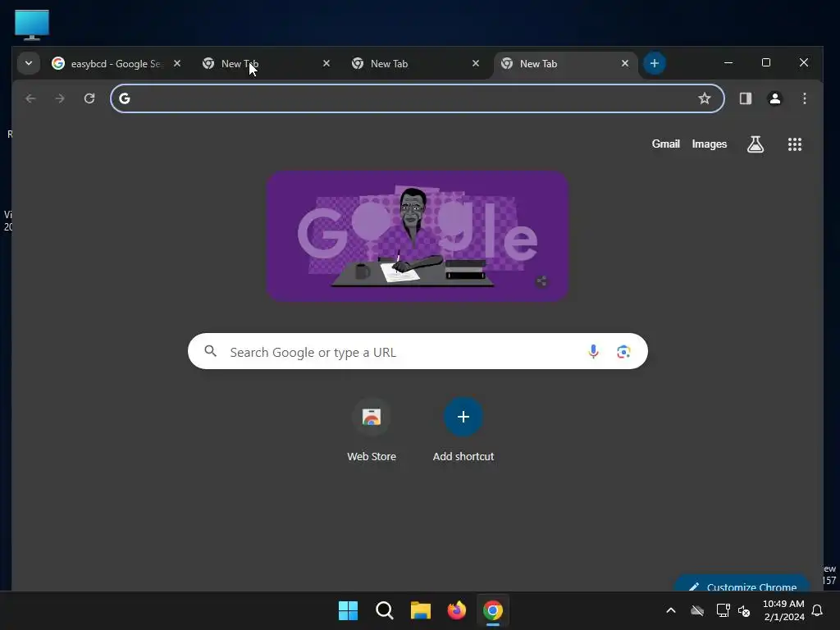Open the Windows Start menu
Image resolution: width=840 pixels, height=630 pixels.
pos(348,610)
